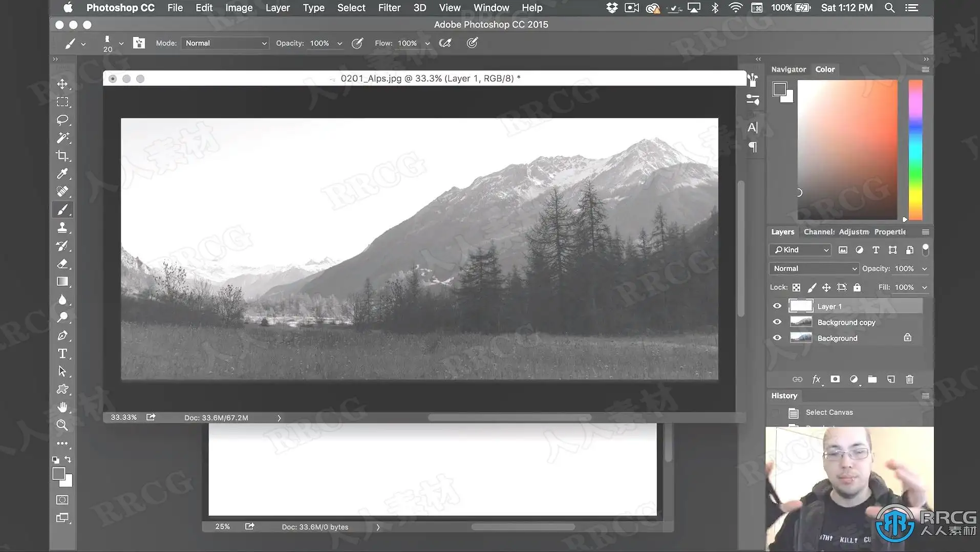Delete layer using trash icon
Screen dimensions: 980x552
click(909, 379)
